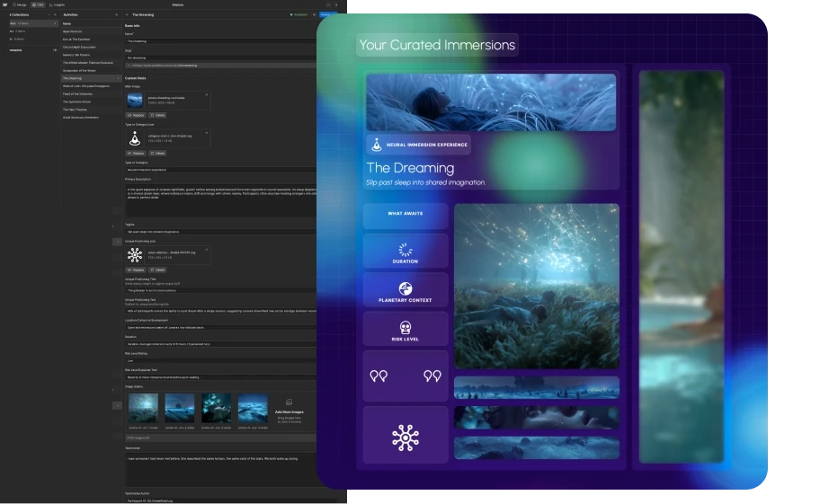The height and width of the screenshot is (504, 820).
Task: Select the What Awaits tab in preview
Action: [x=406, y=216]
